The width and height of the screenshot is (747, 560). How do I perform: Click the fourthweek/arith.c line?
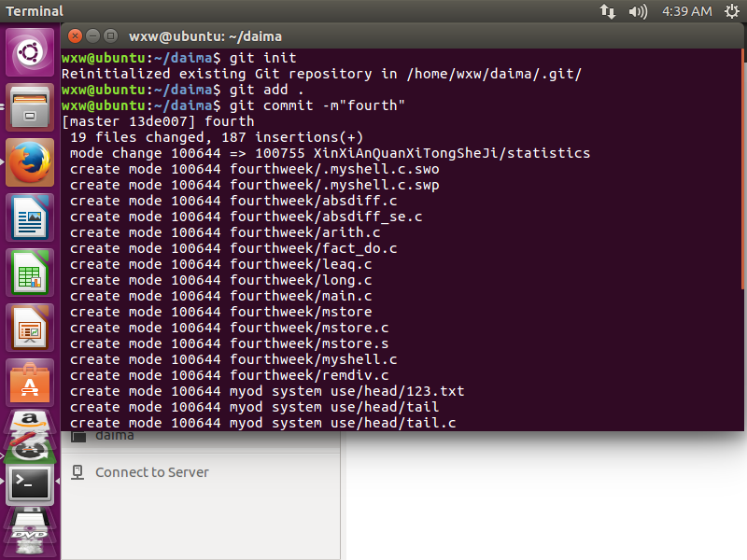225,232
